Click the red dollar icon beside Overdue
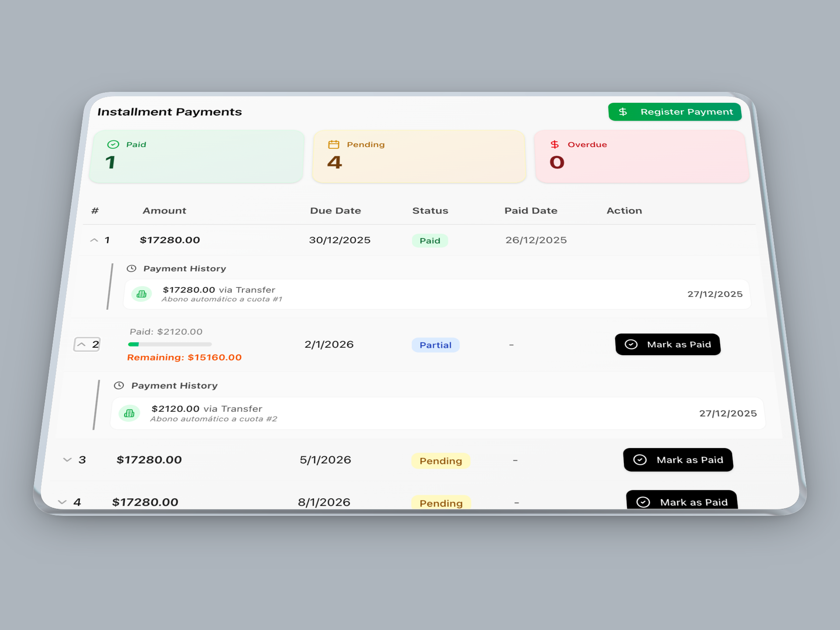 tap(555, 144)
